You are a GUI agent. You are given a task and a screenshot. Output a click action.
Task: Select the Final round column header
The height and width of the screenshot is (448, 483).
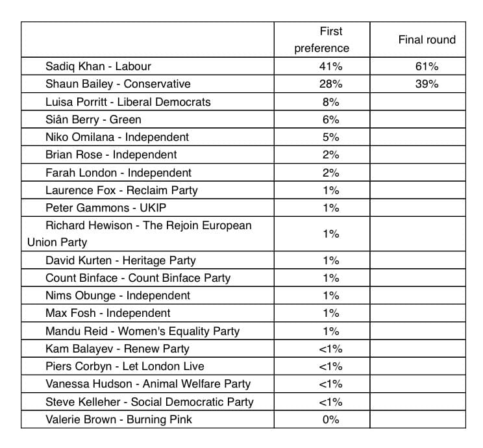pos(417,40)
